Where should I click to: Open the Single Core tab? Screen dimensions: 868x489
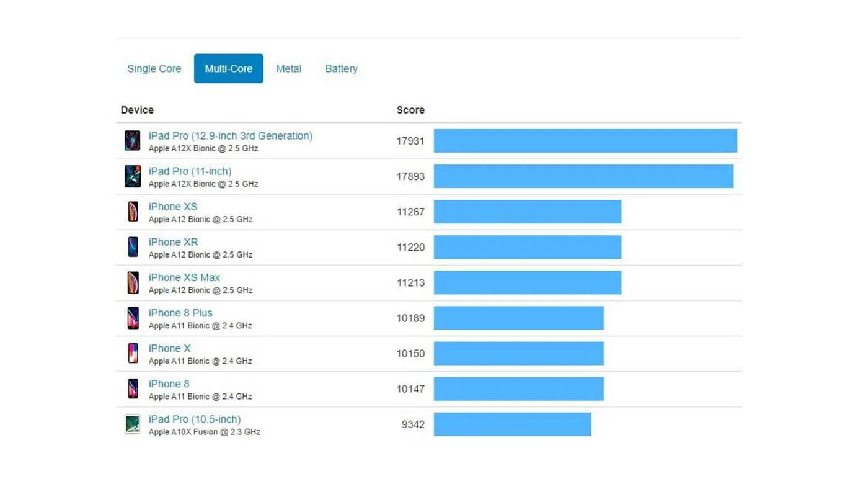tap(154, 69)
